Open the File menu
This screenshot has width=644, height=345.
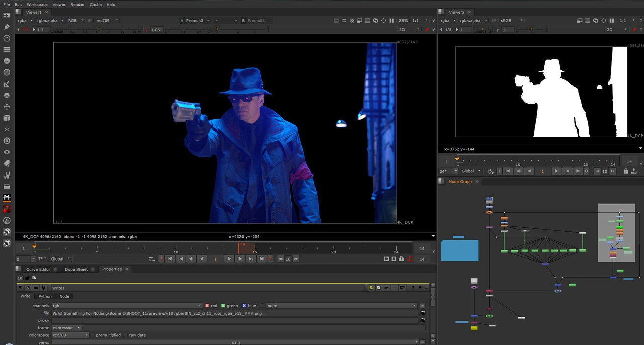[7, 5]
